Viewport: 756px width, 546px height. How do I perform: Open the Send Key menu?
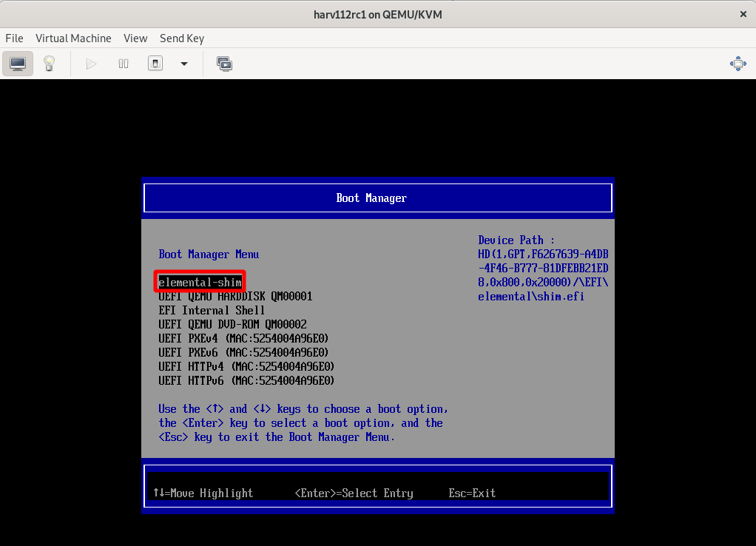point(182,38)
